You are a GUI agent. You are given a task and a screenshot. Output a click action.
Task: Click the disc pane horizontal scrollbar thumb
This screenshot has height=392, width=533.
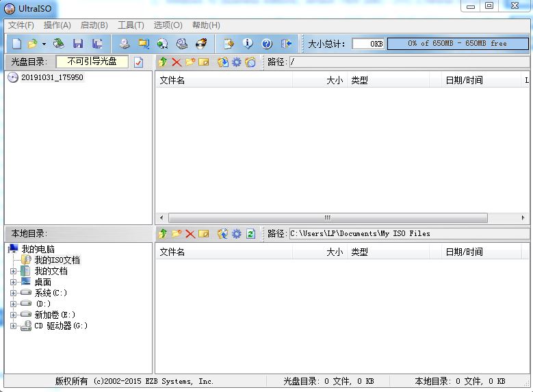328,218
